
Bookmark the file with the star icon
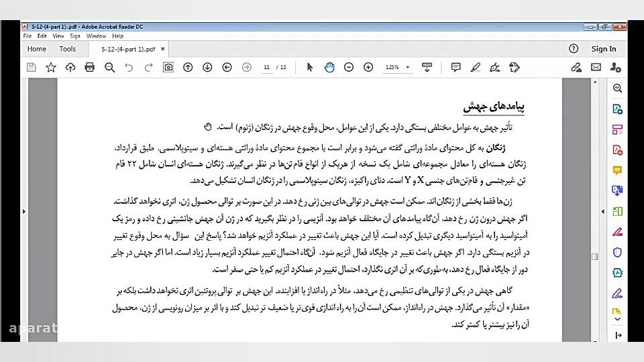click(x=51, y=67)
